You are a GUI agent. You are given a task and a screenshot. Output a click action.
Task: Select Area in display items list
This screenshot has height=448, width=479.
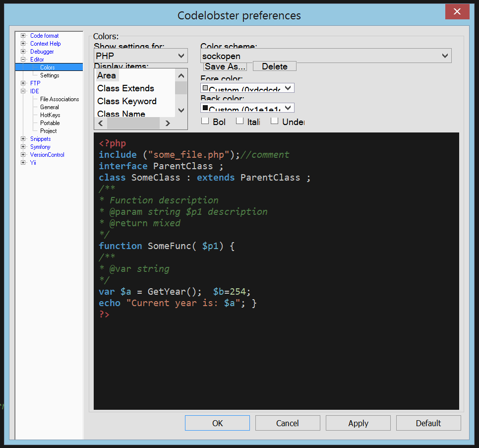(x=106, y=75)
